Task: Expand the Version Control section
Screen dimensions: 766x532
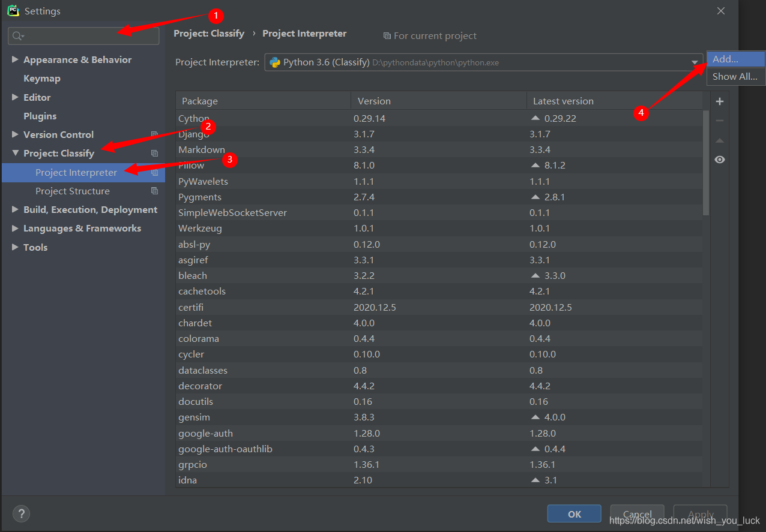Action: tap(15, 134)
